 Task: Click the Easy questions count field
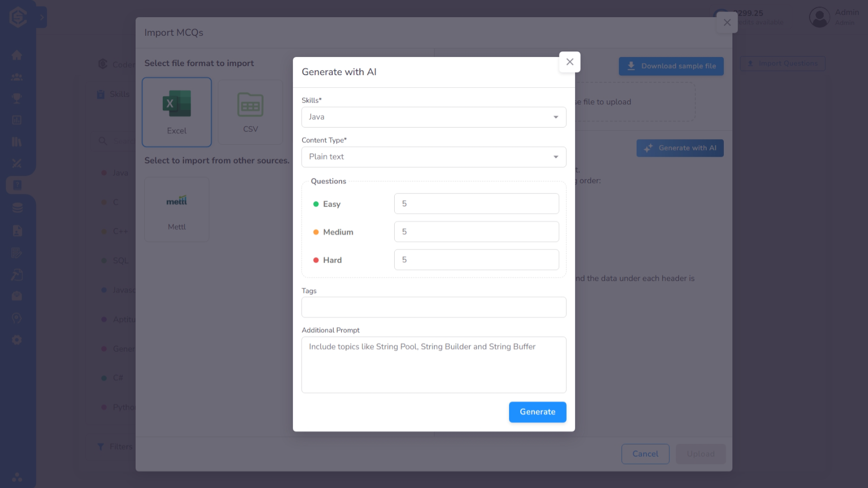476,204
